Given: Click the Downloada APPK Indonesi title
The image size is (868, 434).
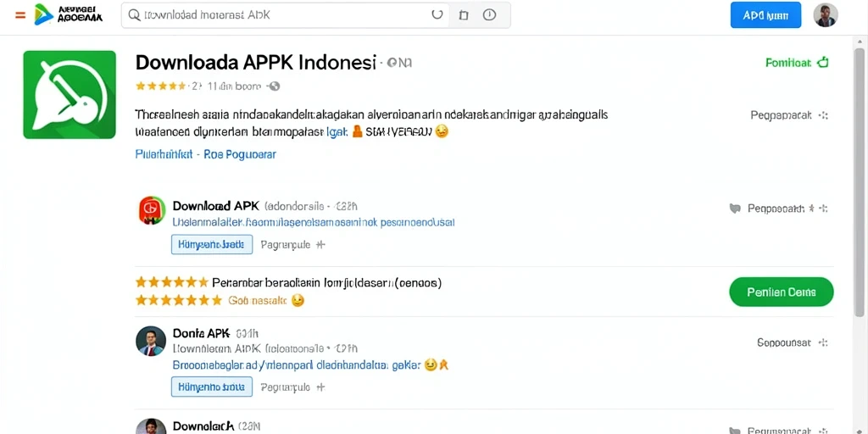Looking at the screenshot, I should 256,63.
